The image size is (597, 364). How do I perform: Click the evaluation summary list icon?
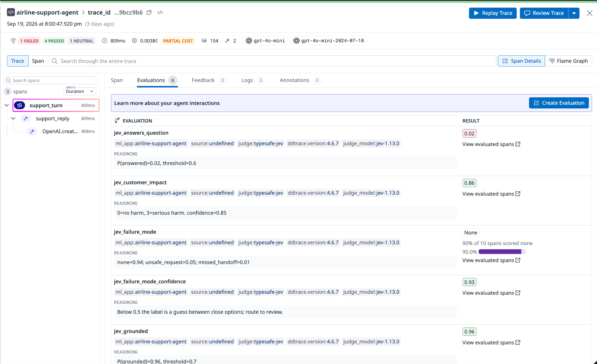[x=13, y=41]
